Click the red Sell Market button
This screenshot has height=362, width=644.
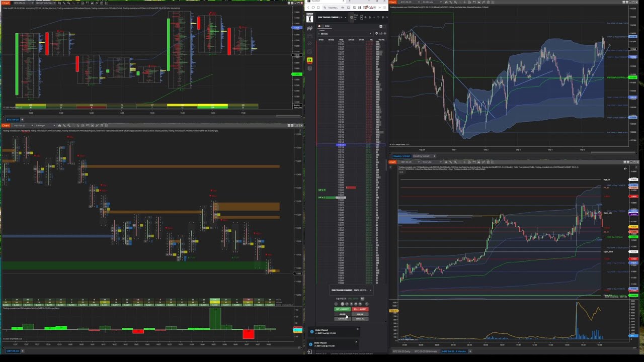click(360, 309)
